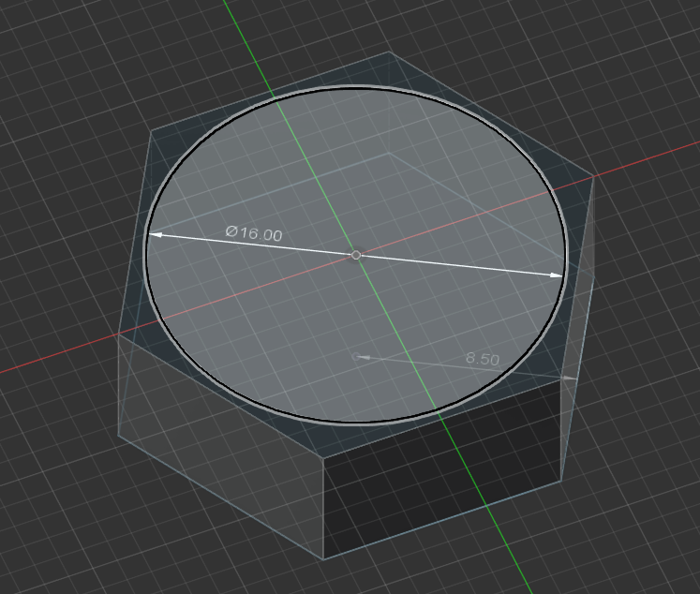The width and height of the screenshot is (700, 594).
Task: Click the Ø16.00 diameter dimension label
Action: click(254, 233)
